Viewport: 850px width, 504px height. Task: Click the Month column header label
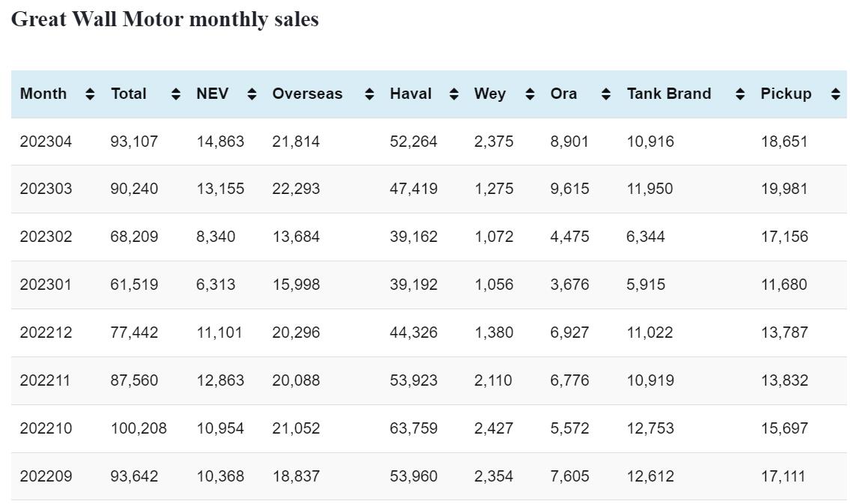pos(43,94)
